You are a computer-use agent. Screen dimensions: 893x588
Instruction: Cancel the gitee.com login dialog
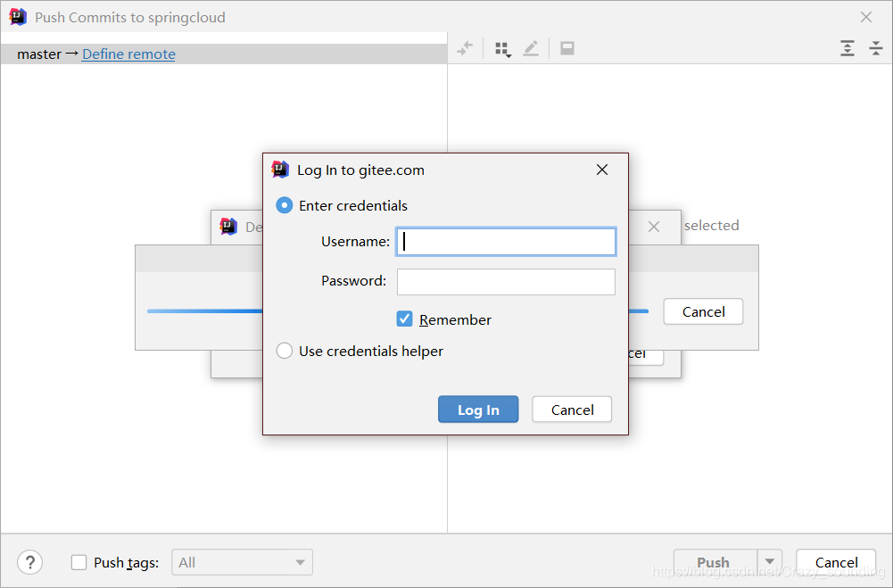[x=572, y=409]
